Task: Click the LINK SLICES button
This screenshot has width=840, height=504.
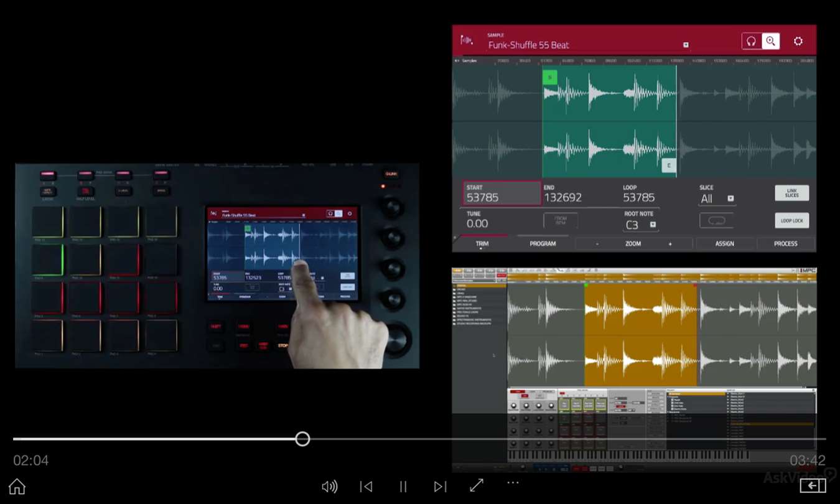Action: click(792, 193)
